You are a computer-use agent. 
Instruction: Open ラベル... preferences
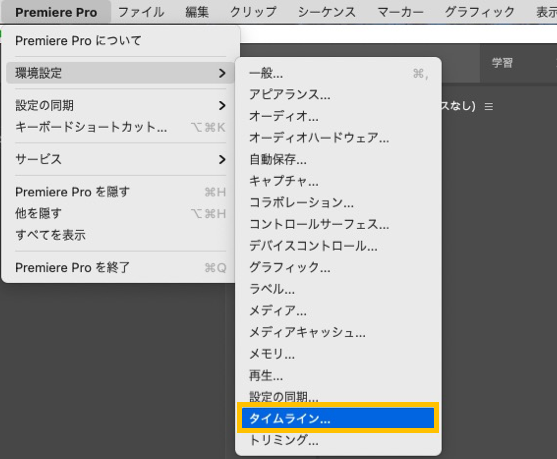pos(338,289)
